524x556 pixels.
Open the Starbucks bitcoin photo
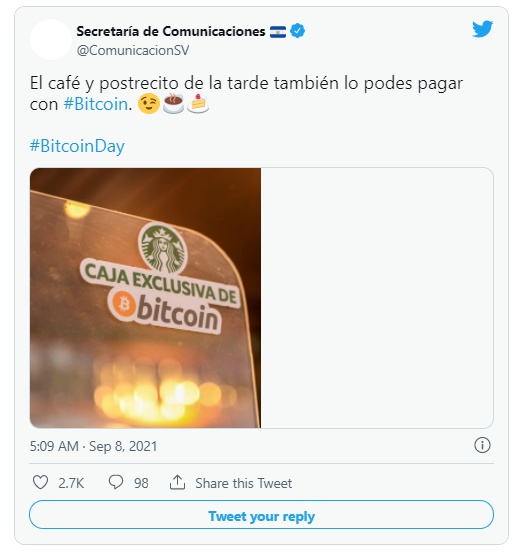(x=145, y=298)
